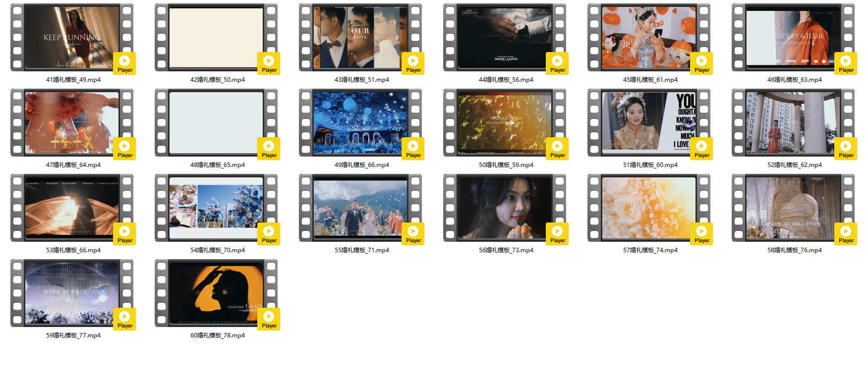This screenshot has width=868, height=384.
Task: Click the filename label 53婚礼模板_66.mp4
Action: [73, 250]
